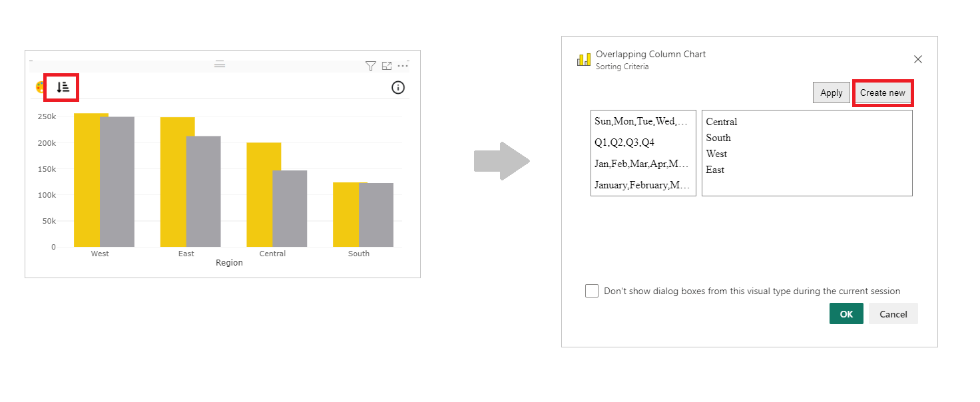Select Central in the region list
The height and width of the screenshot is (402, 980).
tap(721, 122)
